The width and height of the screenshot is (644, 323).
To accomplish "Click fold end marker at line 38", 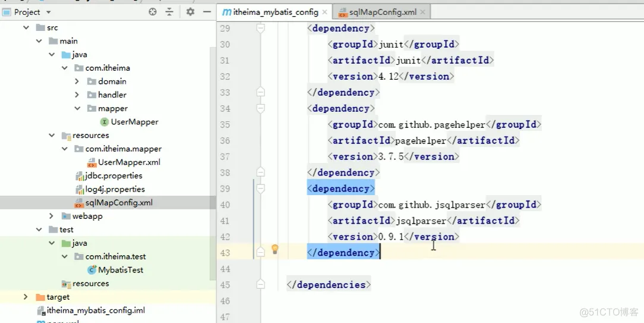I will [260, 173].
